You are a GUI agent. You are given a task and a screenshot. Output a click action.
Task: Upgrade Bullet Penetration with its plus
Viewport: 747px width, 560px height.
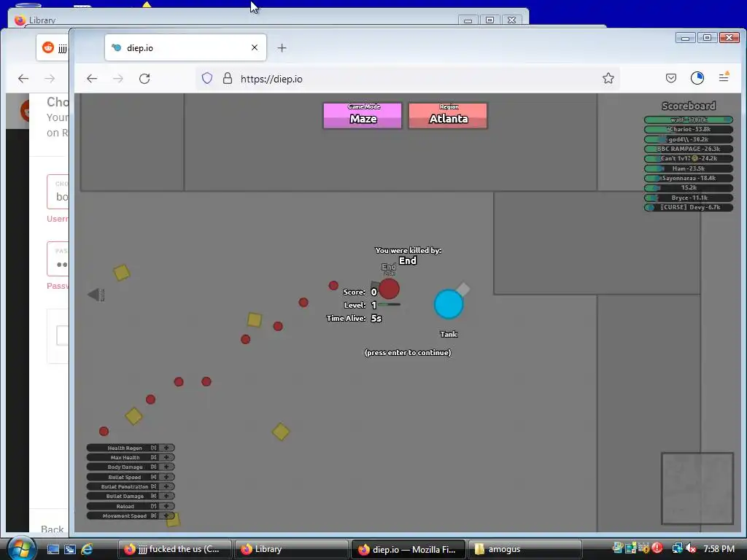coord(166,486)
